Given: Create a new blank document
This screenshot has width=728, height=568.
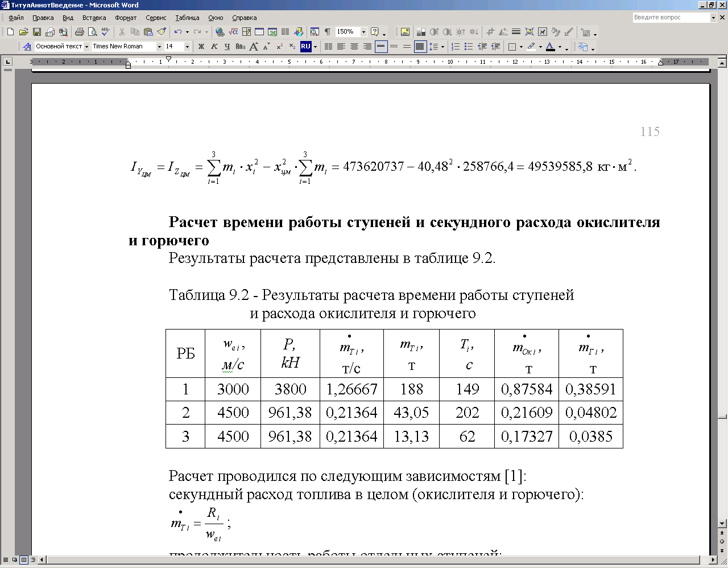Looking at the screenshot, I should [10, 32].
